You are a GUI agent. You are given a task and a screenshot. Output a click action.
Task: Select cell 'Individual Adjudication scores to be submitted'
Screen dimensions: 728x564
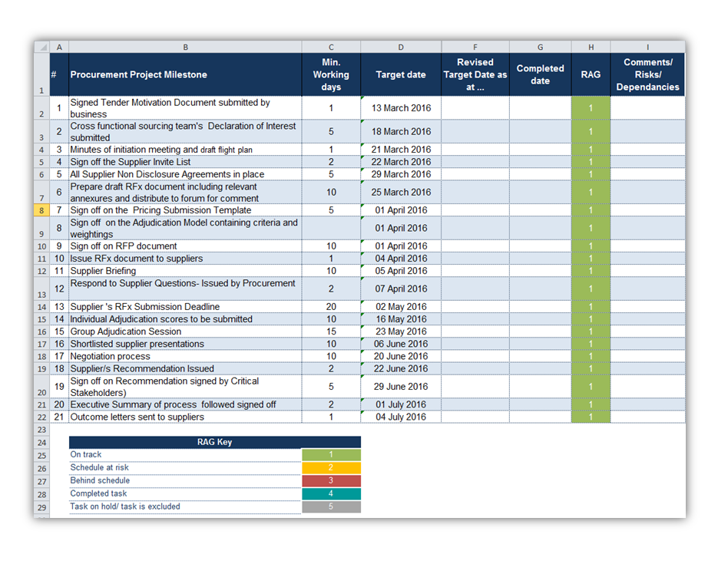tap(185, 319)
